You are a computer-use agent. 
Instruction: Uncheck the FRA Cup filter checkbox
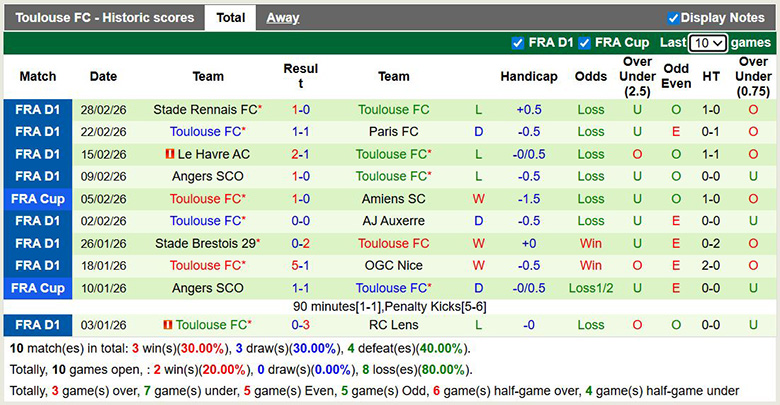point(583,43)
